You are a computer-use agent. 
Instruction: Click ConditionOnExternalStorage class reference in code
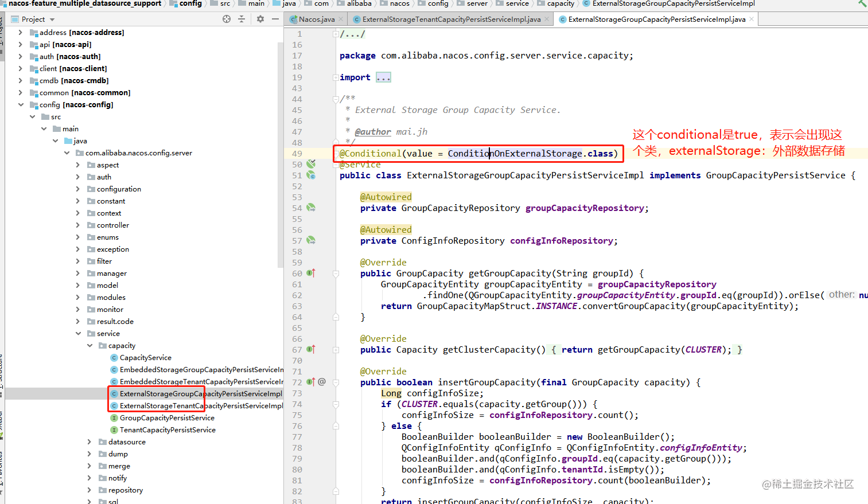coord(515,153)
